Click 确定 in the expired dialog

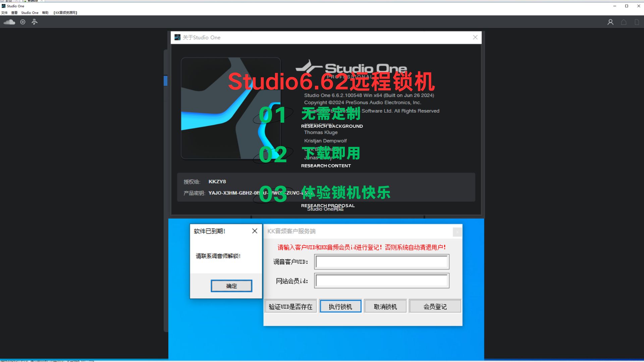click(231, 286)
